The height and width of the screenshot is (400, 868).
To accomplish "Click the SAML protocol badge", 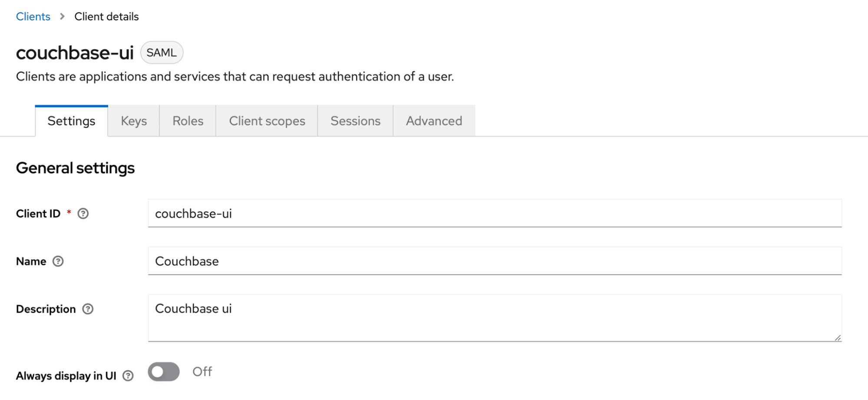I will pos(162,52).
